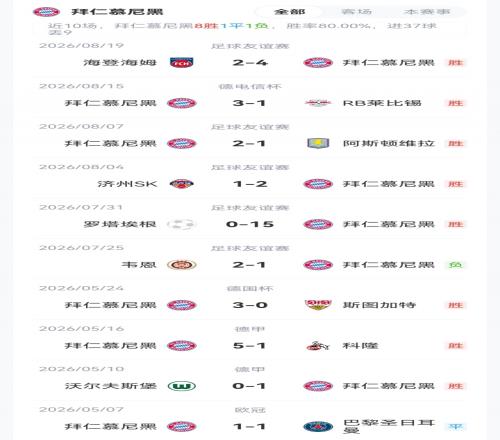Open the 3-1 match versus RB莱比锡
Viewport: 500px width, 440px height.
(249, 103)
